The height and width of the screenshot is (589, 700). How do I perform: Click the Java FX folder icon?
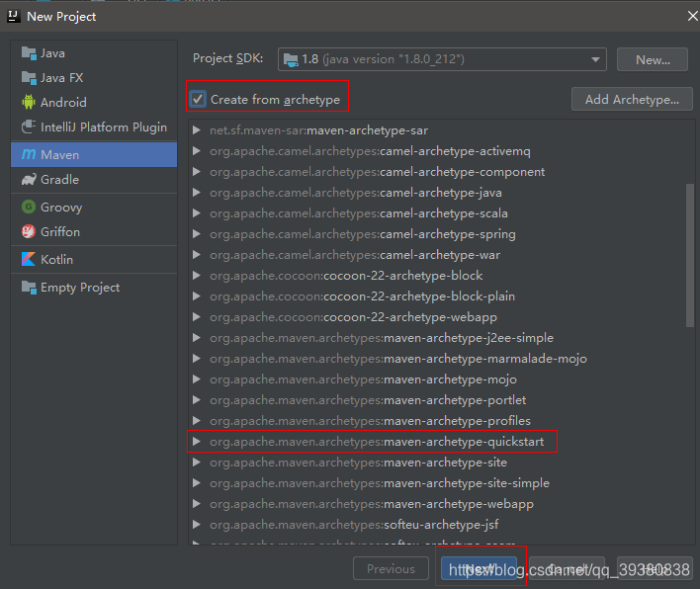tap(29, 78)
